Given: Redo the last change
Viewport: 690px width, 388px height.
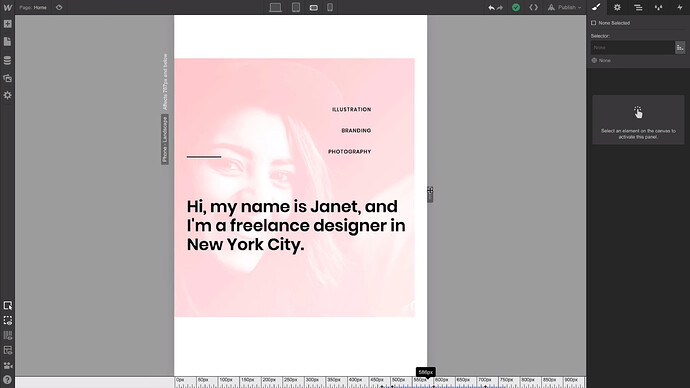Looking at the screenshot, I should click(500, 7).
